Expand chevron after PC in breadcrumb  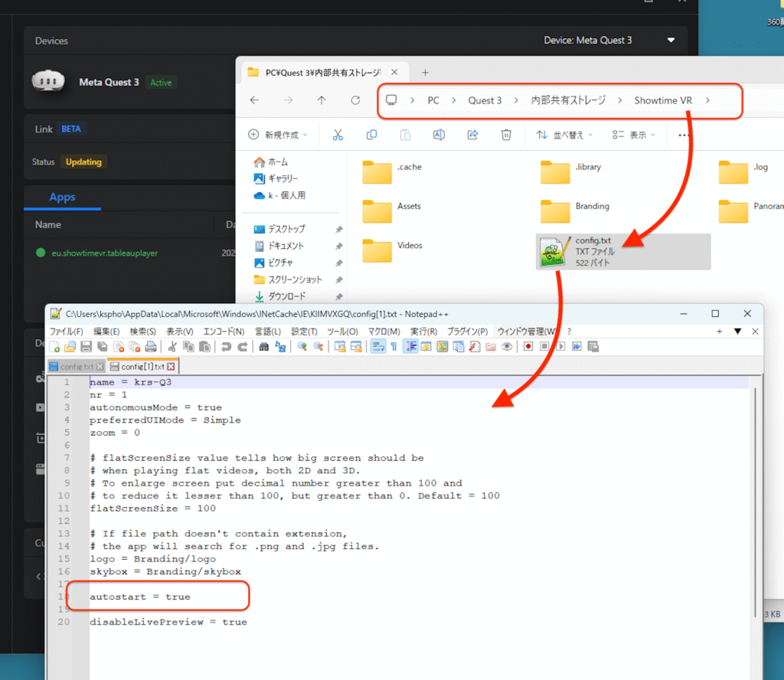coord(453,100)
